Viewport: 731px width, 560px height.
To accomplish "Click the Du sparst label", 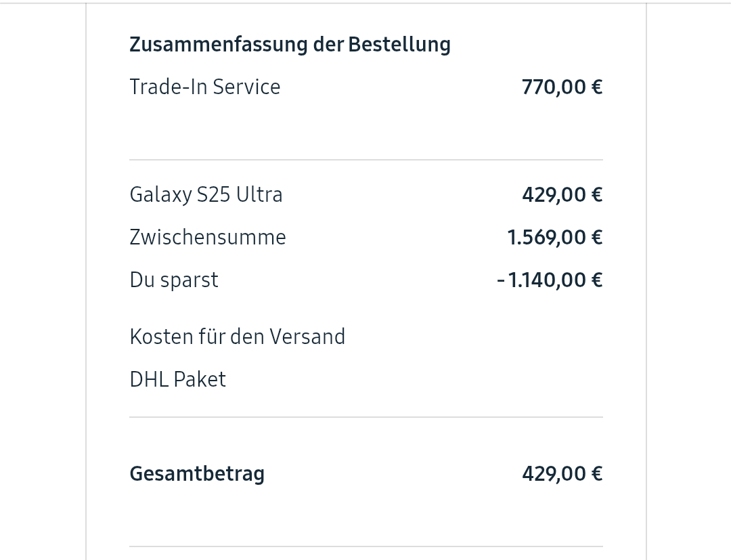I will [174, 280].
